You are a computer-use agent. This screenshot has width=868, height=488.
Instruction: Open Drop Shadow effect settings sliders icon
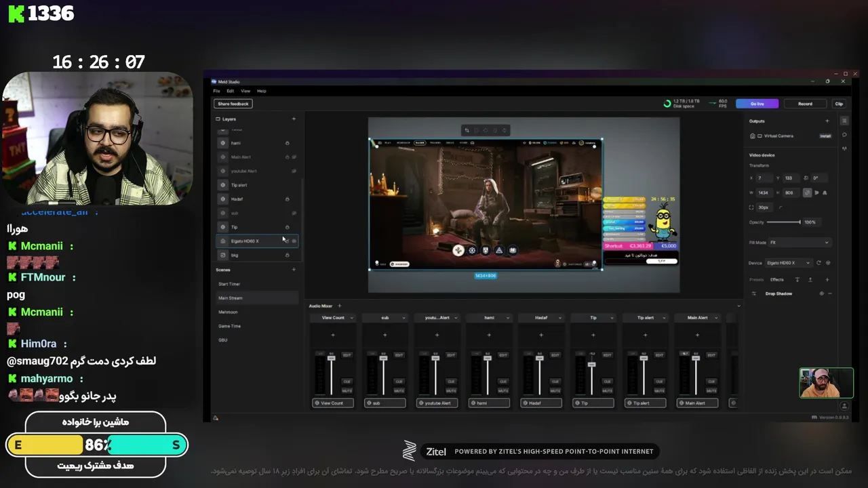click(754, 293)
